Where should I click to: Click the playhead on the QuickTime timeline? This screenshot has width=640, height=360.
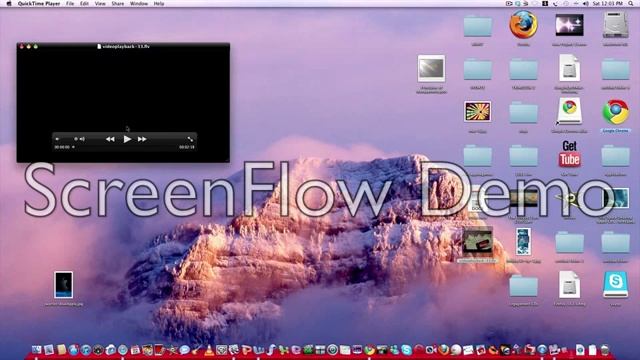[x=73, y=147]
